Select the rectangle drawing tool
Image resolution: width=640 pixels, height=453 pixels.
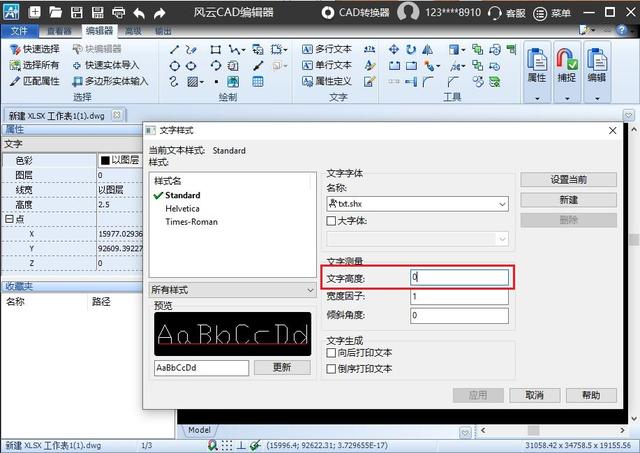[216, 50]
